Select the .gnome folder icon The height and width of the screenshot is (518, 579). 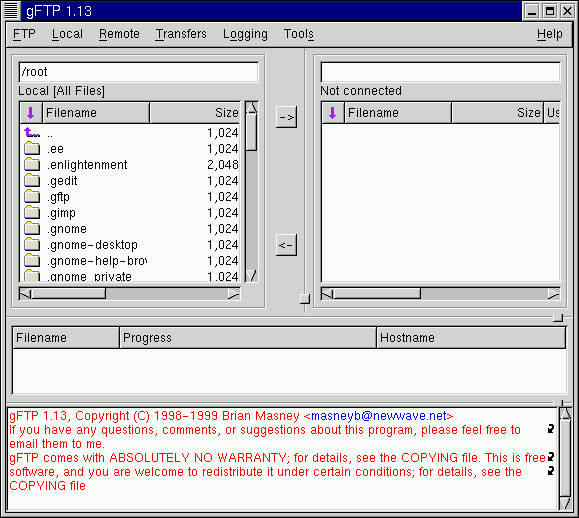tap(32, 229)
